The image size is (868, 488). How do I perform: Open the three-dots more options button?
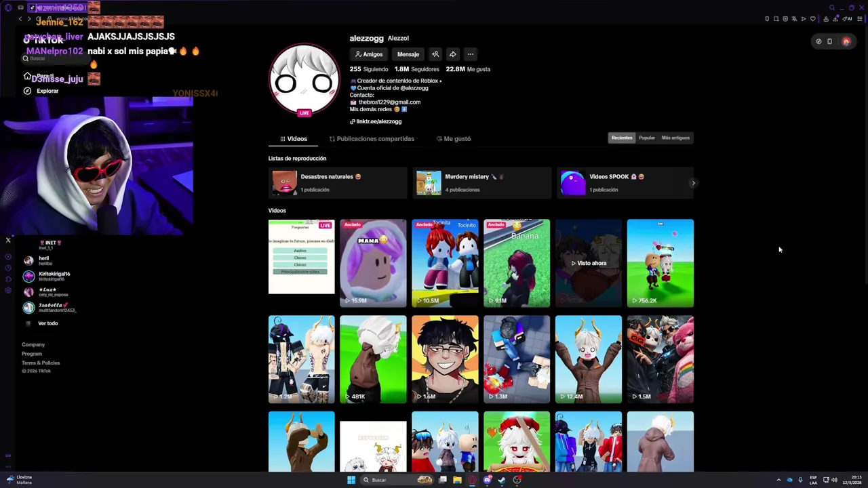click(x=470, y=54)
